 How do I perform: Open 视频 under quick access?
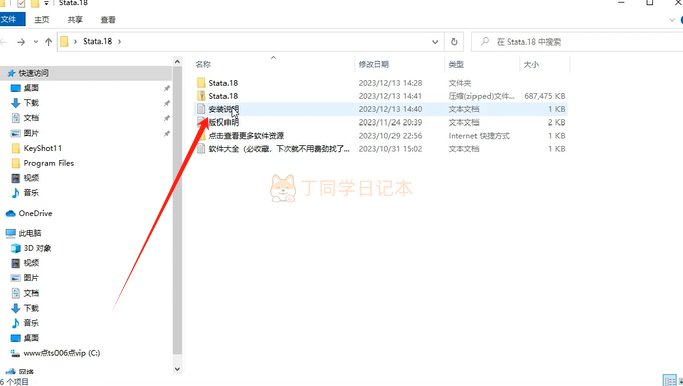pyautogui.click(x=31, y=178)
